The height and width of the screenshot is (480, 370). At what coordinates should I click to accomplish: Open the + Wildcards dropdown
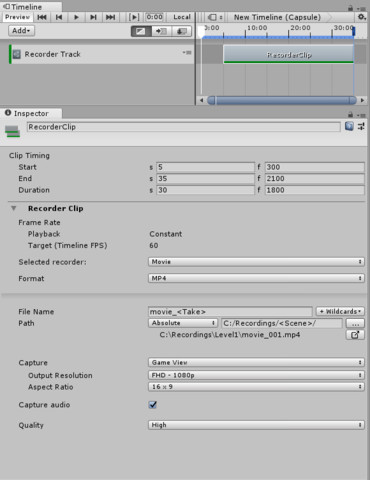click(x=340, y=311)
